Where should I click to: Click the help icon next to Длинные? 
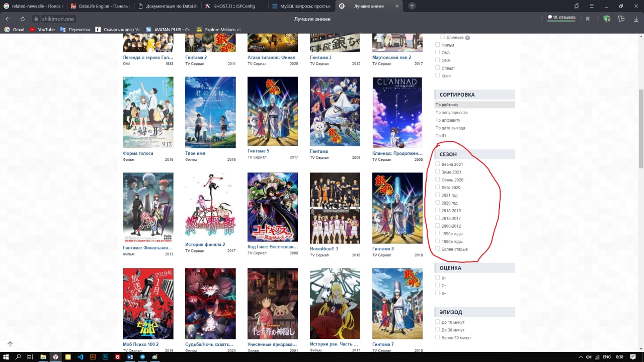tap(467, 38)
